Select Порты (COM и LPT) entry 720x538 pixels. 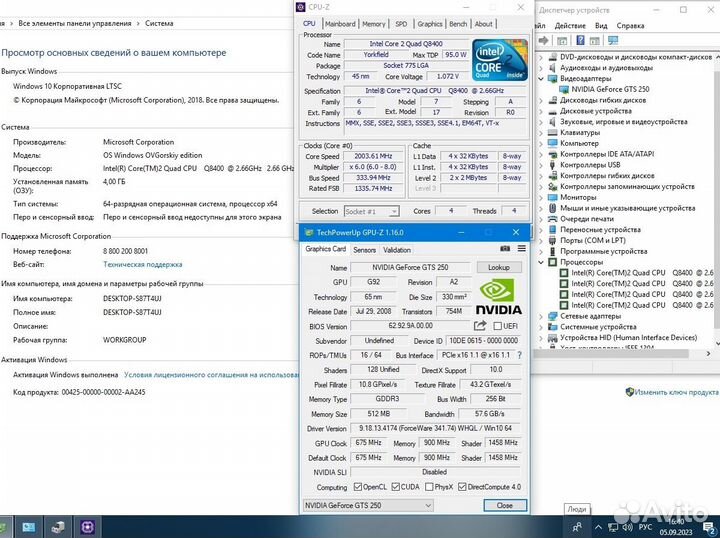tap(593, 241)
